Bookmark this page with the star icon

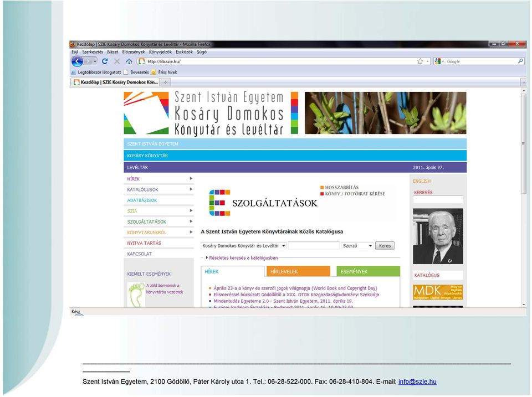click(421, 61)
